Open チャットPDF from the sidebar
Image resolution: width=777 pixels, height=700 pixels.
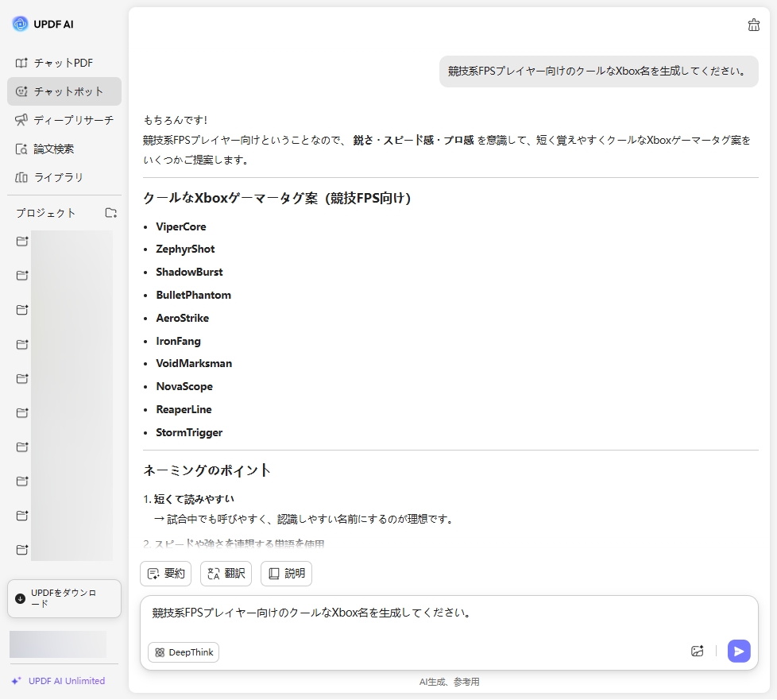[x=64, y=63]
